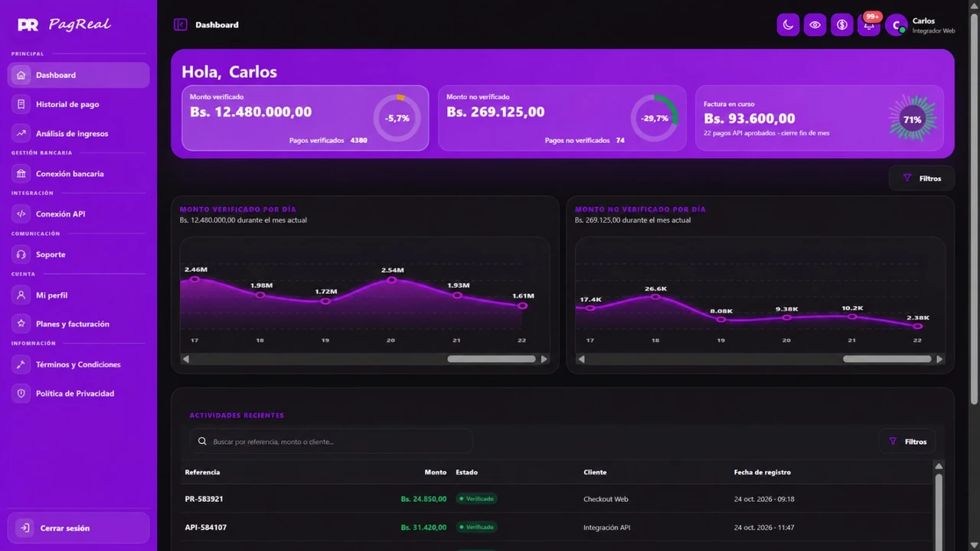Click Política de Privacidad shield icon

coord(21,394)
